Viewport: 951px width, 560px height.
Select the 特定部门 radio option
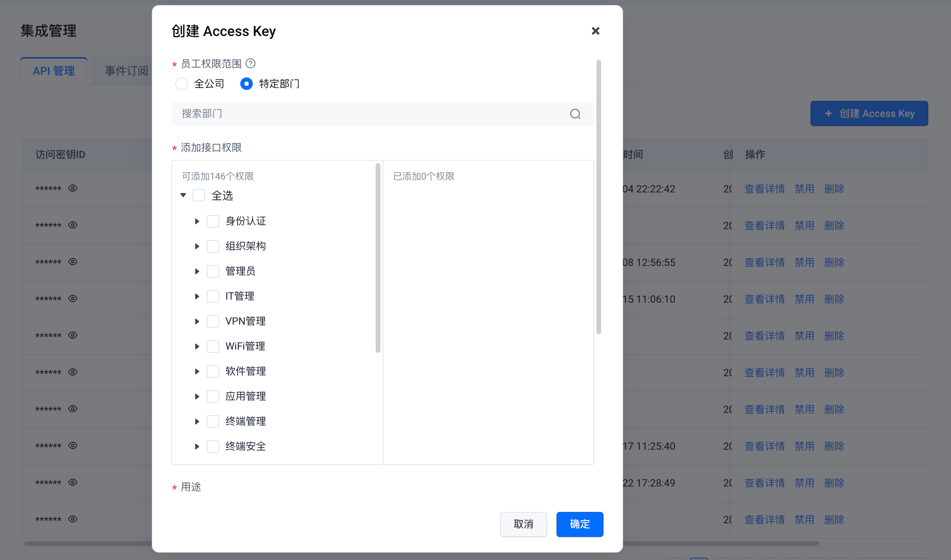[247, 84]
